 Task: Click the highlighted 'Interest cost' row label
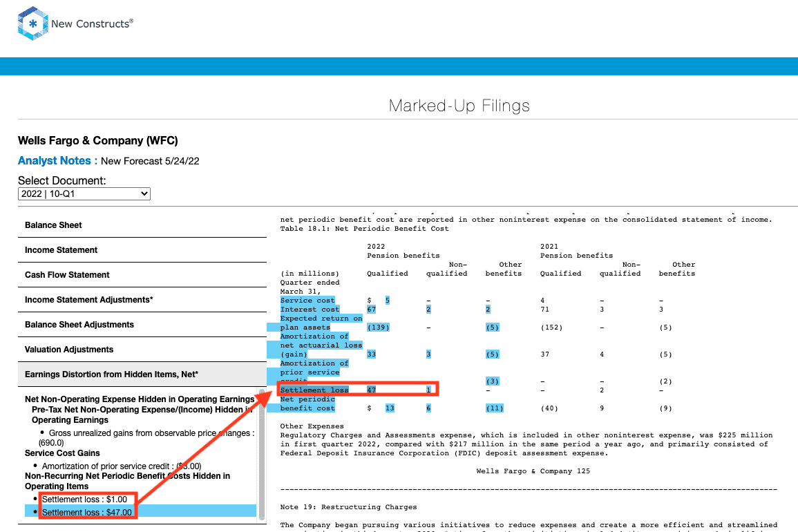pyautogui.click(x=310, y=310)
